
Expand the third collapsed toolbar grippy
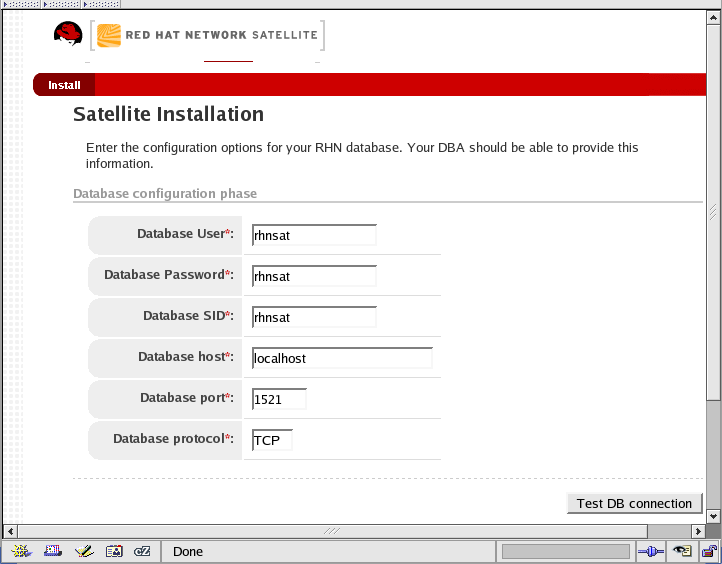coord(100,4)
